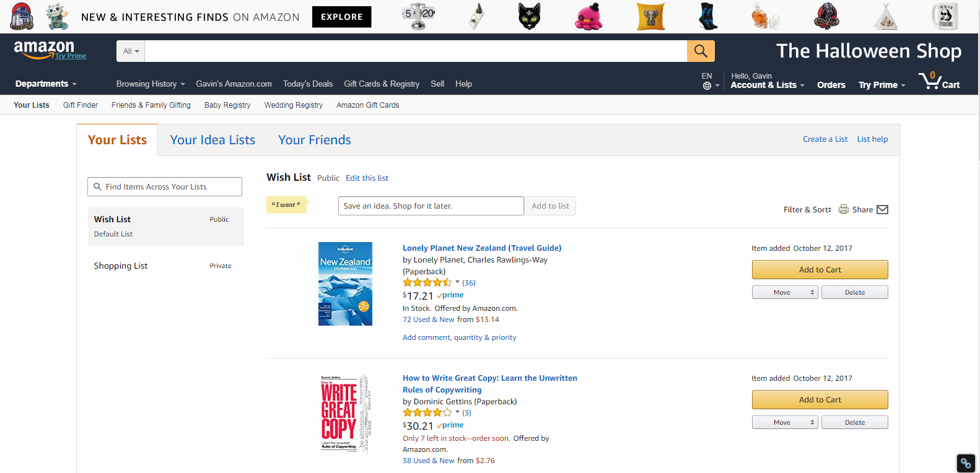Click the main Amazon search field
The image size is (980, 473).
tap(416, 51)
